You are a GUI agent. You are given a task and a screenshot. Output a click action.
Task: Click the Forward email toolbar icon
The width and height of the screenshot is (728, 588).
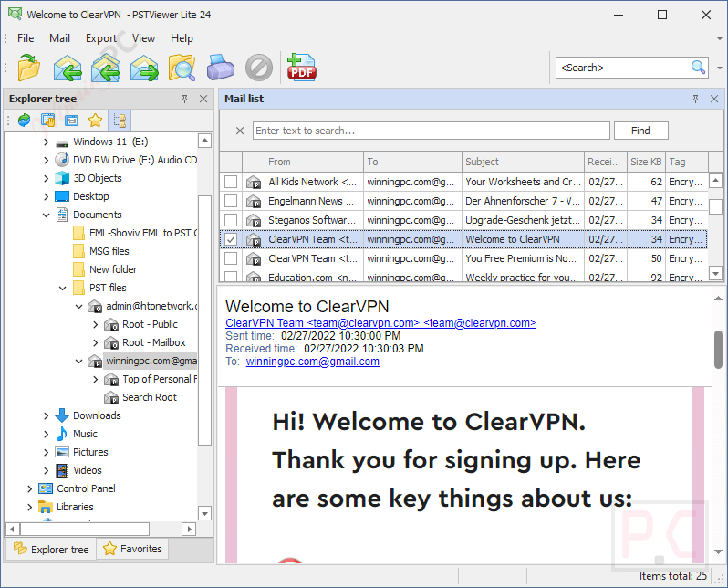(144, 68)
